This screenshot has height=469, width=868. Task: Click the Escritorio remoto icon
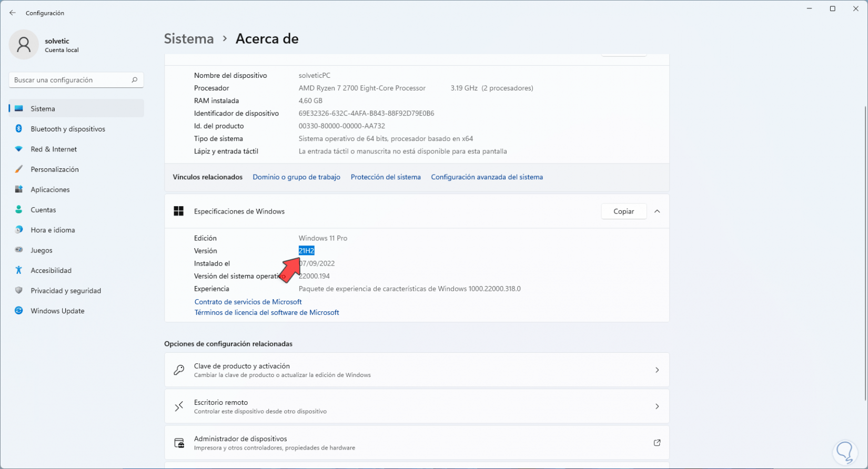179,406
